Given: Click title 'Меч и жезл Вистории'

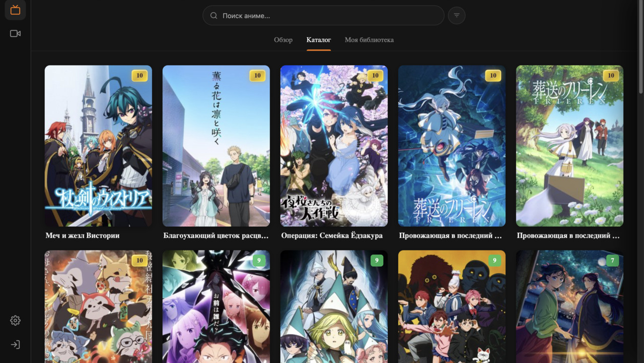Looking at the screenshot, I should 83,235.
